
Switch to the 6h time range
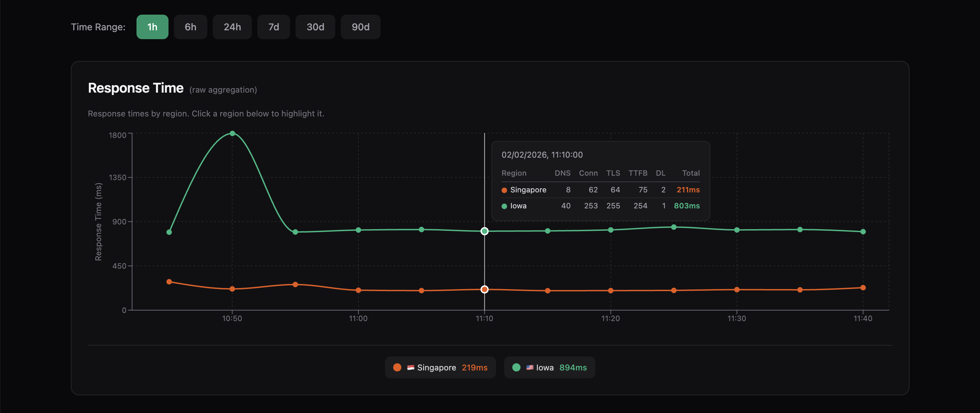190,27
